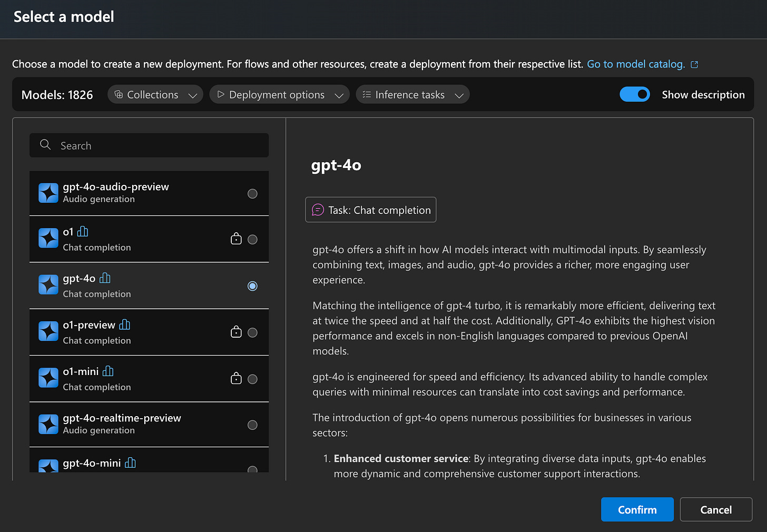Screen dimensions: 767x532
Task: Click the chat bubble icon in Task badge
Action: tap(318, 210)
